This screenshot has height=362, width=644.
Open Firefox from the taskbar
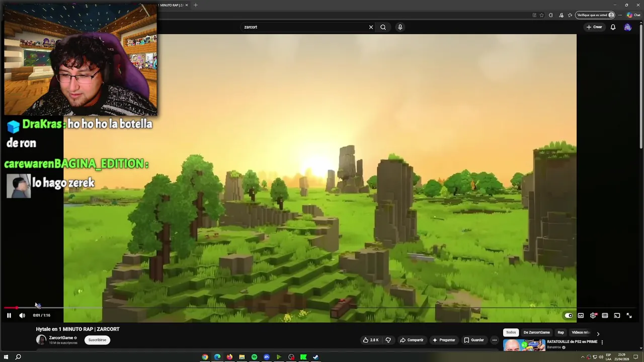pos(229,357)
